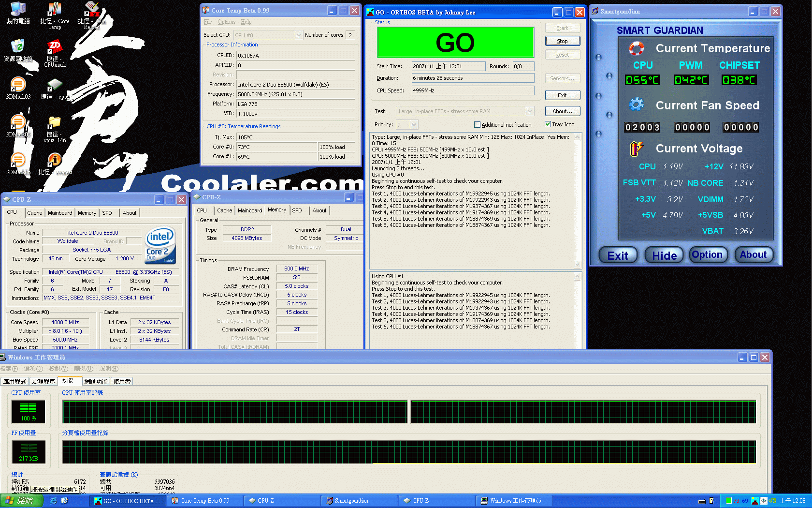
Task: Click the Smart Guardian fan speed gear icon
Action: [x=637, y=105]
